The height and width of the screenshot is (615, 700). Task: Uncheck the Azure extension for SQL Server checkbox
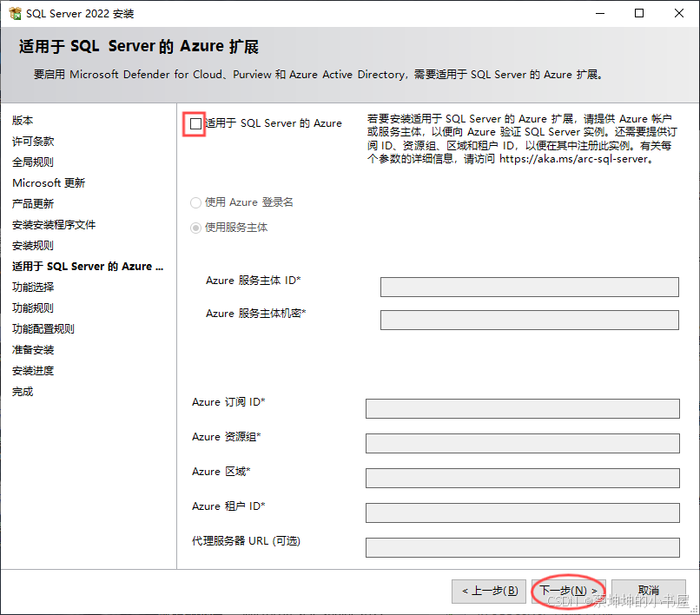tap(195, 123)
